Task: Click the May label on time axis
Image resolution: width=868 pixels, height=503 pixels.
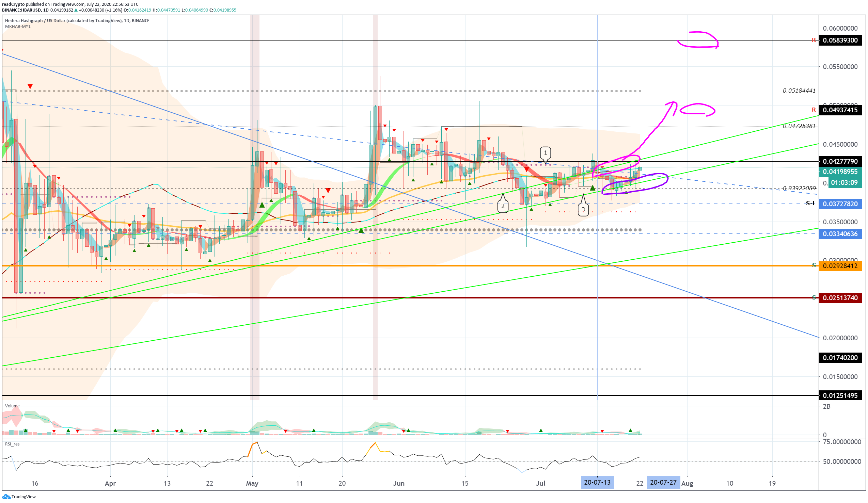Action: (252, 484)
